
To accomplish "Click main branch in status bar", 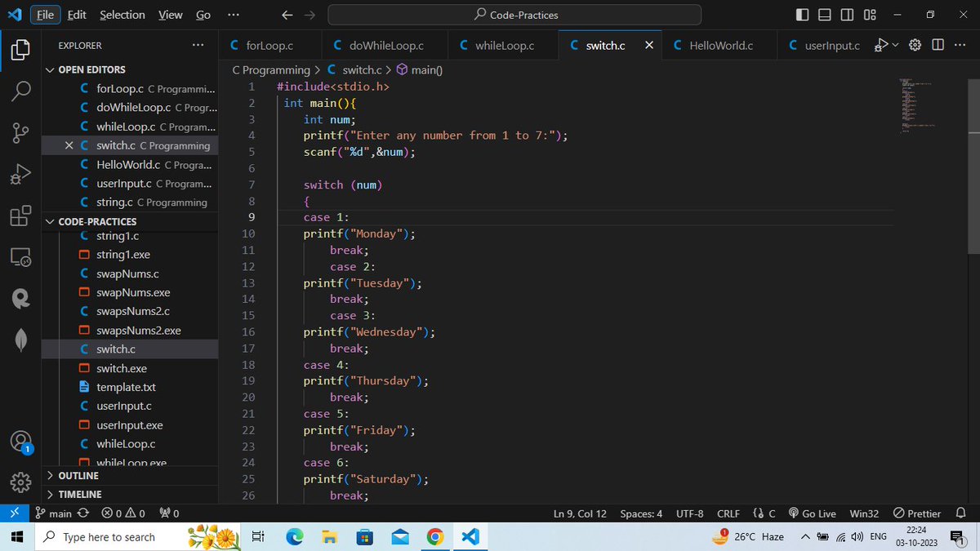I will tap(54, 513).
